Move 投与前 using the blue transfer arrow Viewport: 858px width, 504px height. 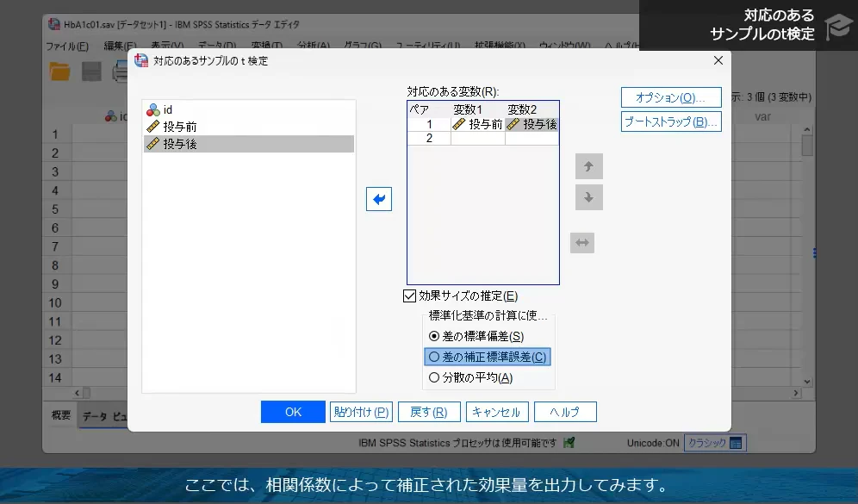378,198
